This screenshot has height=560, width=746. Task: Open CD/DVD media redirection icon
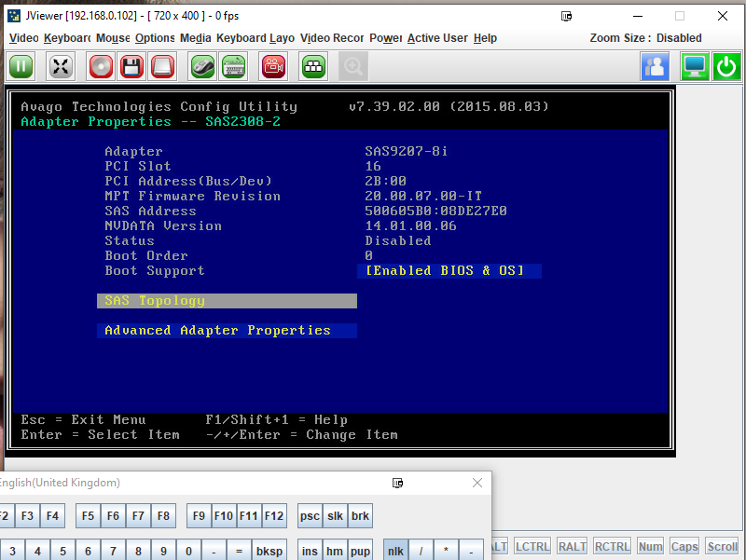click(101, 66)
